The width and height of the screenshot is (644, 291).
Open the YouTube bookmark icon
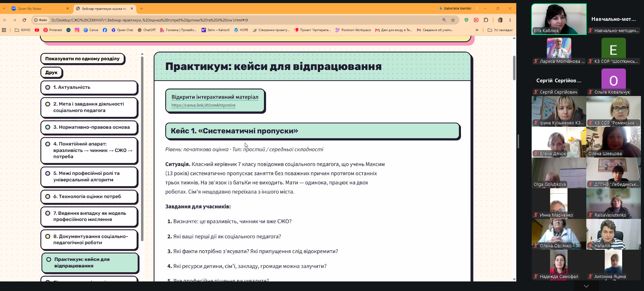pyautogui.click(x=37, y=30)
